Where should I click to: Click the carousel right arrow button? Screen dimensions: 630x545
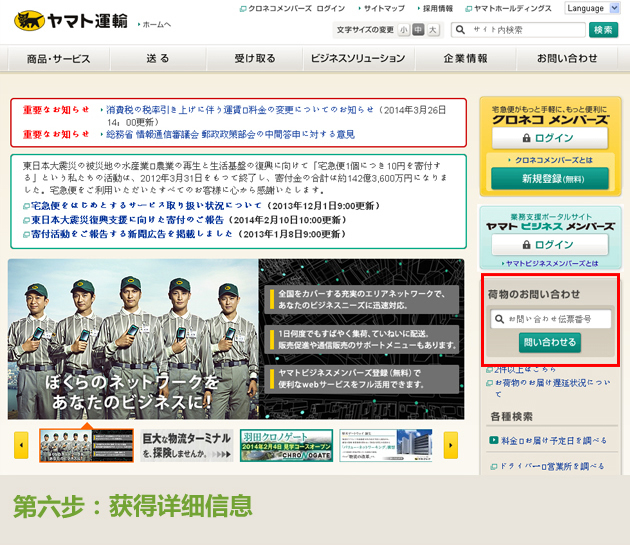pyautogui.click(x=451, y=445)
